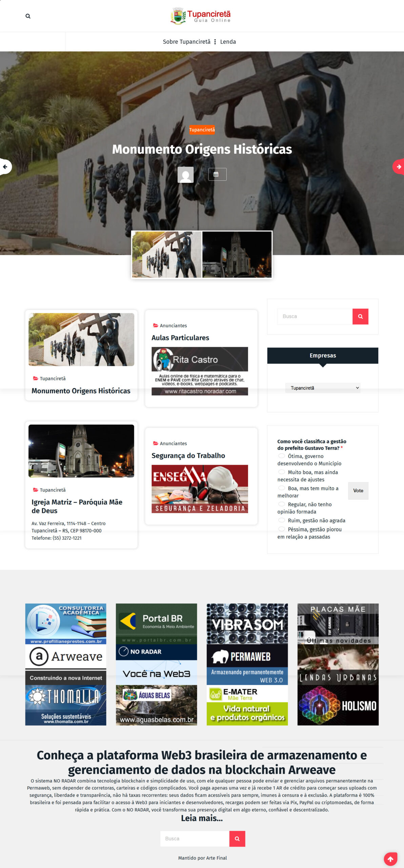Viewport: 404px width, 868px height.
Task: Click the previous slide arrow
Action: coord(5,166)
